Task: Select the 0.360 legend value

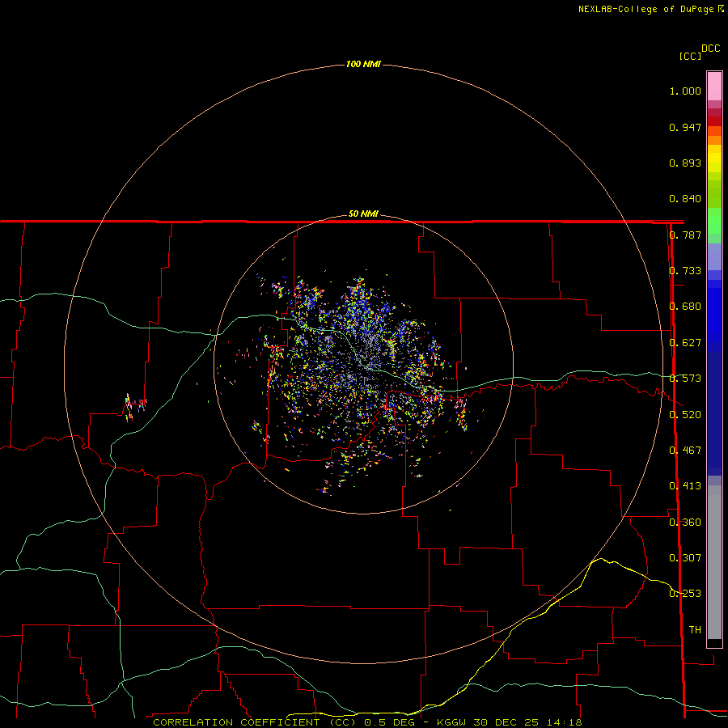Action: (x=685, y=523)
